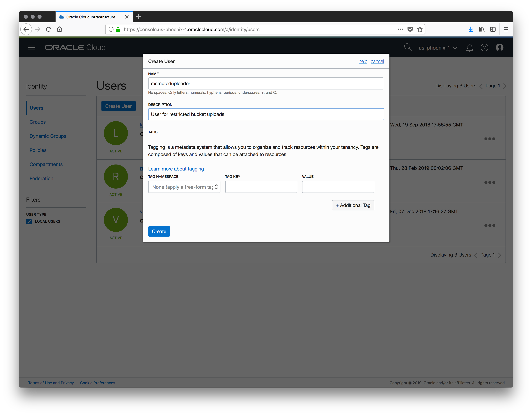532x415 pixels.
Task: Click into the Tag Key input field
Action: (x=261, y=187)
